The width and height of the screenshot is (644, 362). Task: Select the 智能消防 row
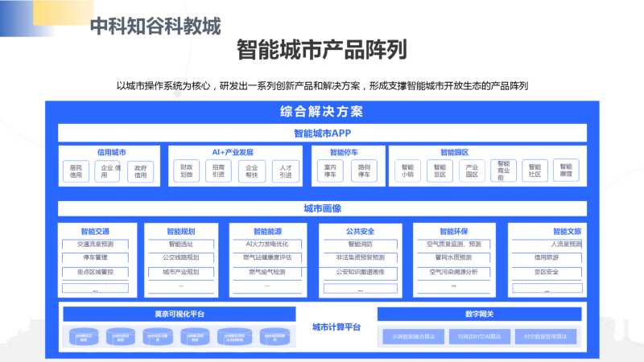click(360, 245)
